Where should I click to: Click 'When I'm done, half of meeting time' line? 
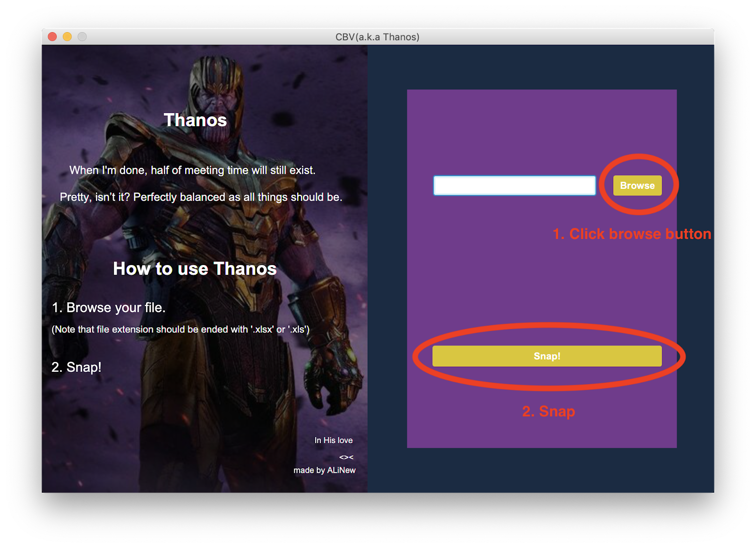192,170
